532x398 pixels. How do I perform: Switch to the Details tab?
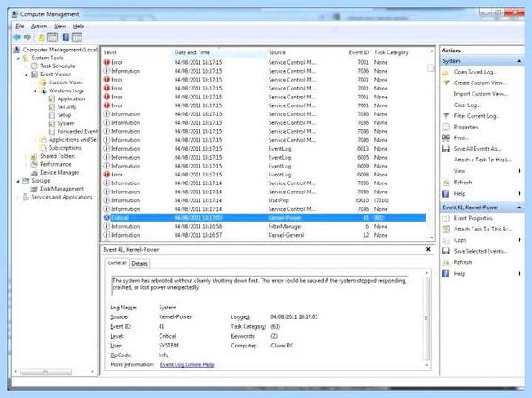(x=139, y=263)
